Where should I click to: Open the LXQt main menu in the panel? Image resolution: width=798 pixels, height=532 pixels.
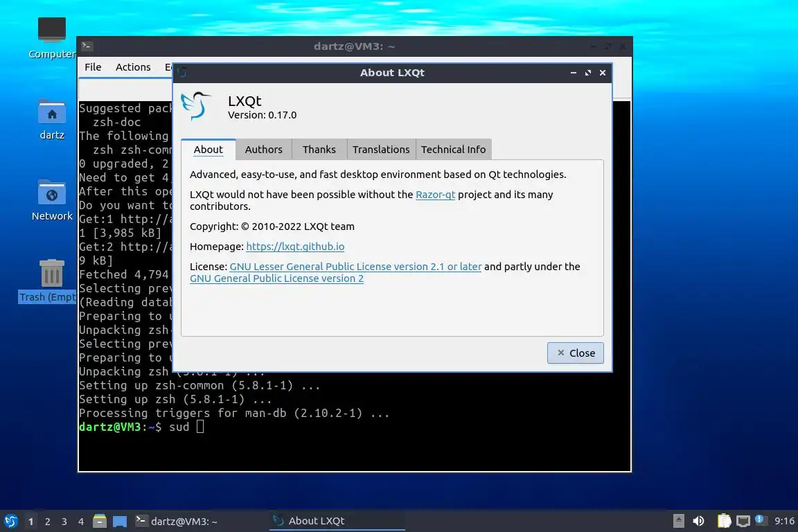tap(10, 521)
